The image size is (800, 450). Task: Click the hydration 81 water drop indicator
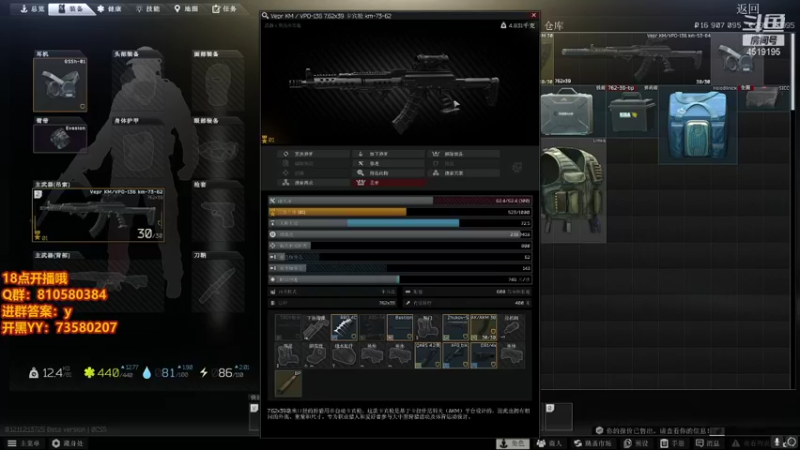coord(167,372)
